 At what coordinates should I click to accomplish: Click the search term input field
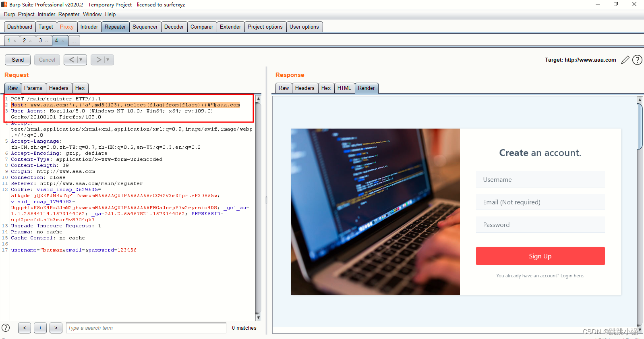pyautogui.click(x=146, y=328)
